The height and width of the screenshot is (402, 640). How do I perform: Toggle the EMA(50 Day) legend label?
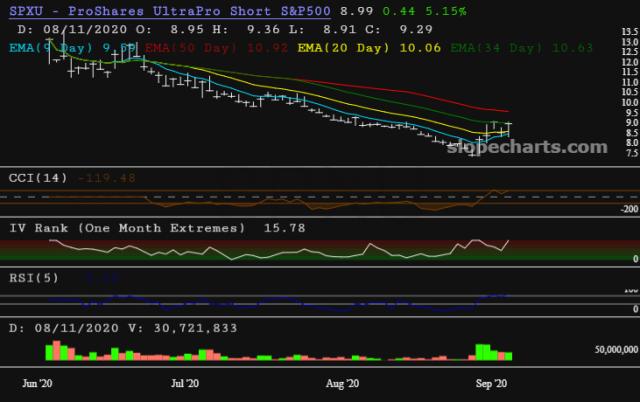(196, 47)
